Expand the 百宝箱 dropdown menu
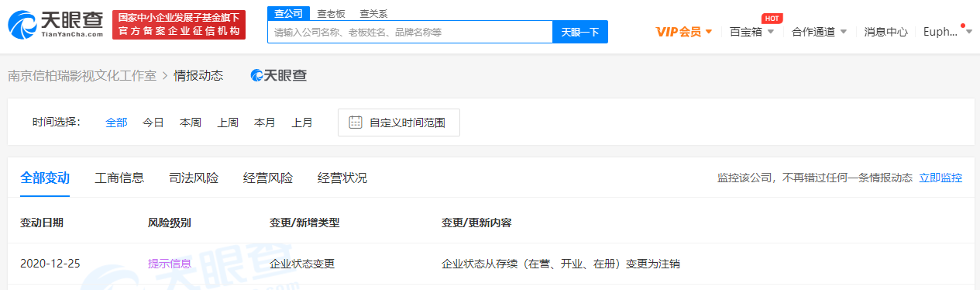 coord(751,32)
